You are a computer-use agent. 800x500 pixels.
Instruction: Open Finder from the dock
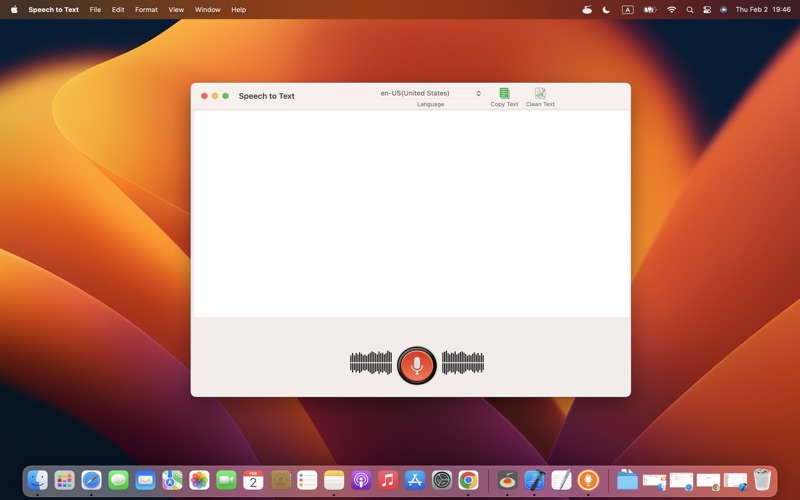38,480
